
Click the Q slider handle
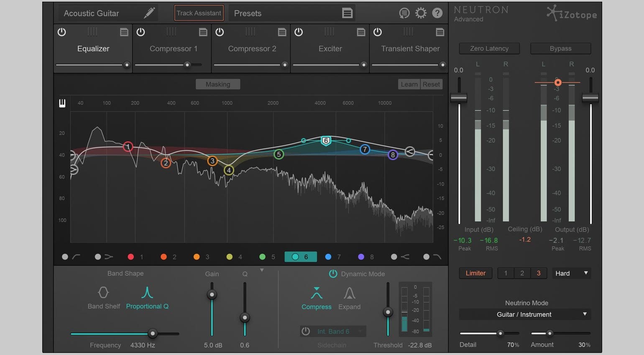[x=245, y=318]
